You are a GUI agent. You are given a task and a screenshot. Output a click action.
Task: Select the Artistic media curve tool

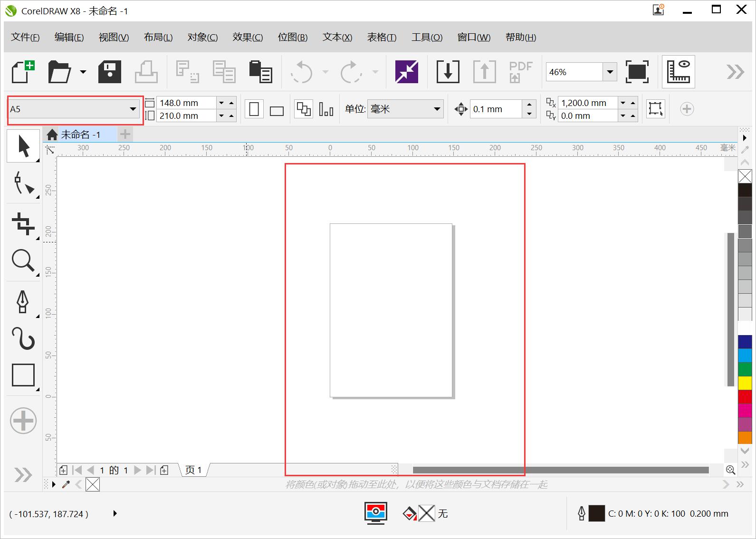point(23,339)
